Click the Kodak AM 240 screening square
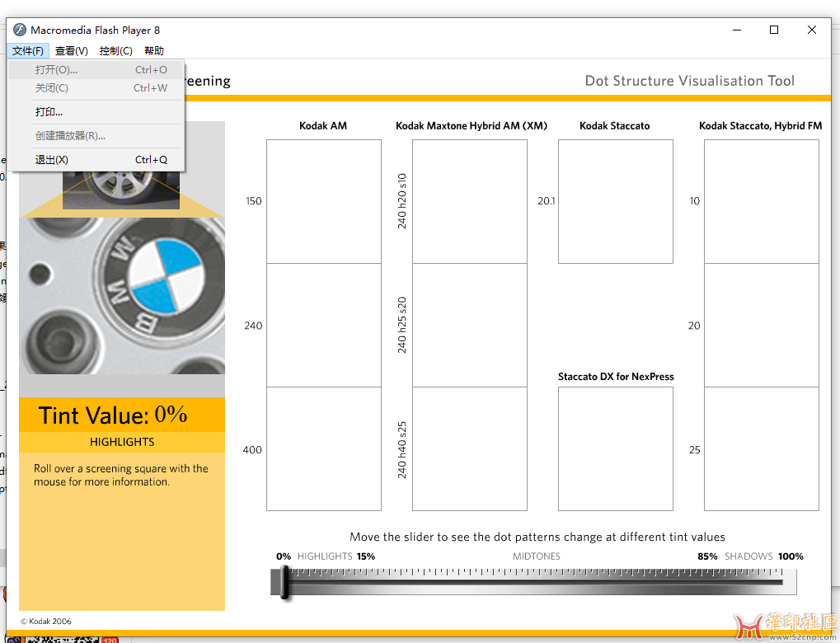The image size is (840, 643). [x=323, y=326]
